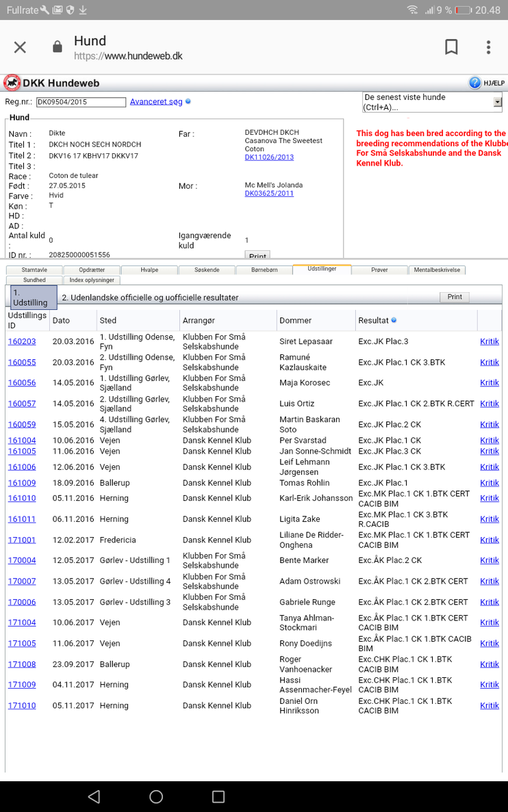The width and height of the screenshot is (508, 812).
Task: Open the HJÆLP help icon
Action: pos(475,83)
